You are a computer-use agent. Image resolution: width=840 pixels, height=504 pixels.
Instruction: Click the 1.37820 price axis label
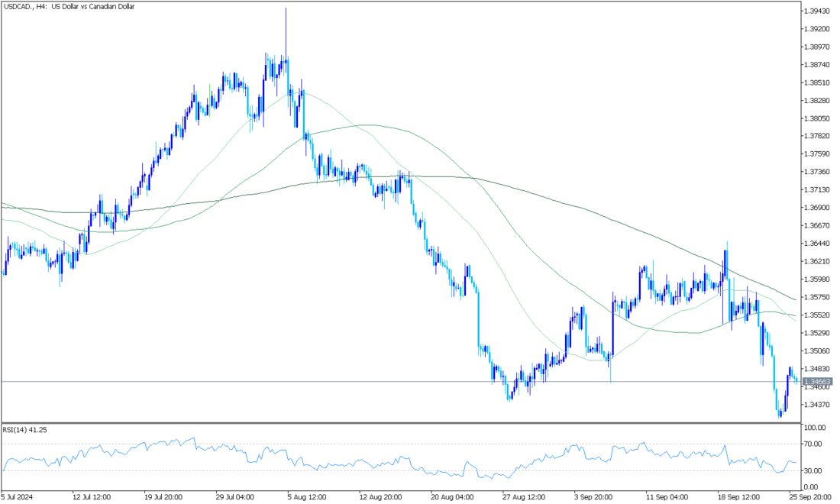click(x=817, y=136)
